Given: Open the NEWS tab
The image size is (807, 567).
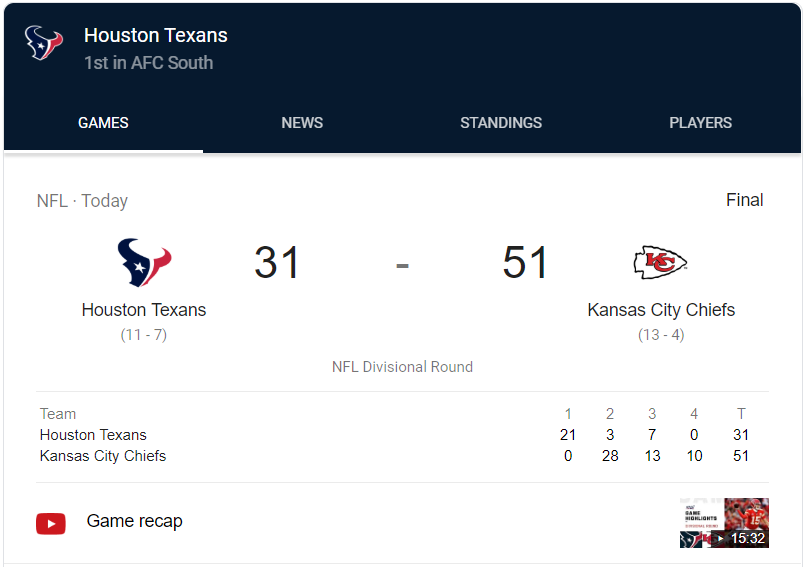Looking at the screenshot, I should coord(302,123).
